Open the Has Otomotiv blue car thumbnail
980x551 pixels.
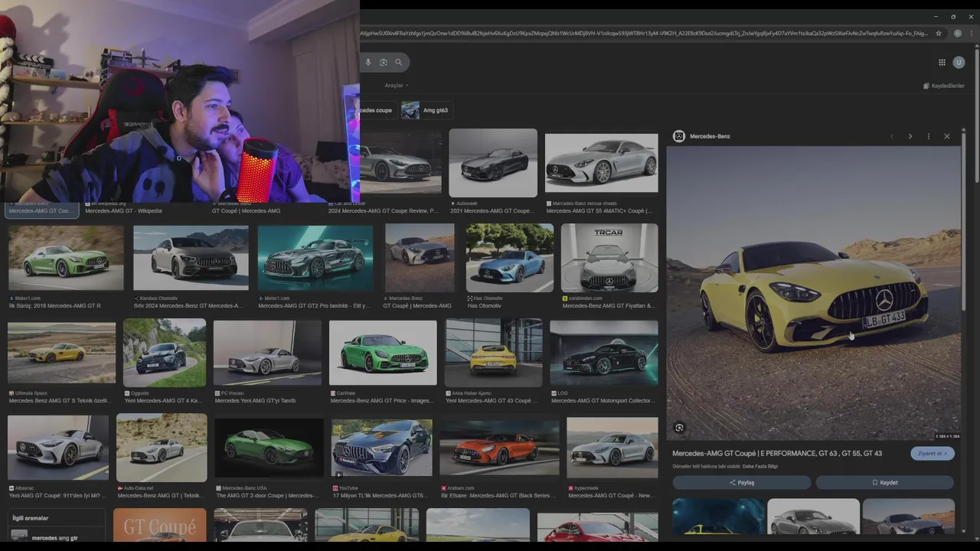(x=510, y=258)
